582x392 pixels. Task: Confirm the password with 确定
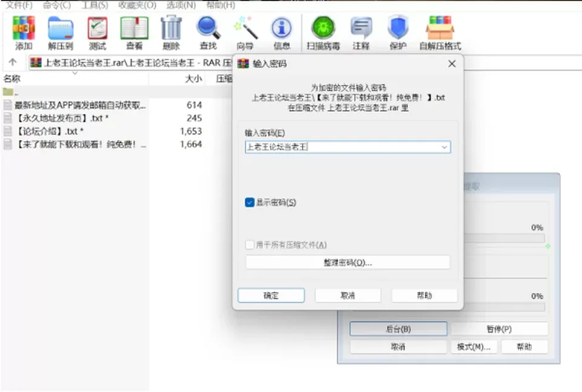[x=271, y=296]
